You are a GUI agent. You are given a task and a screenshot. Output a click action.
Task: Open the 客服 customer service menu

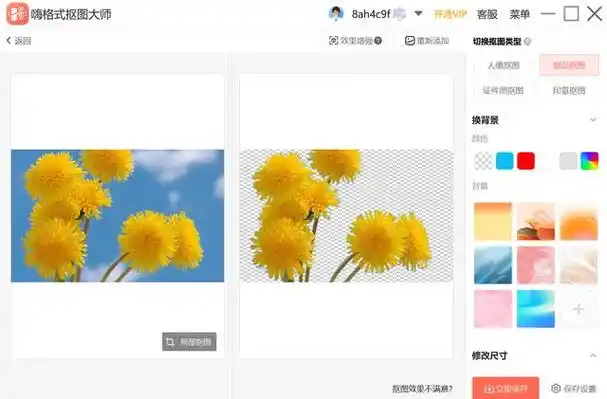click(487, 14)
